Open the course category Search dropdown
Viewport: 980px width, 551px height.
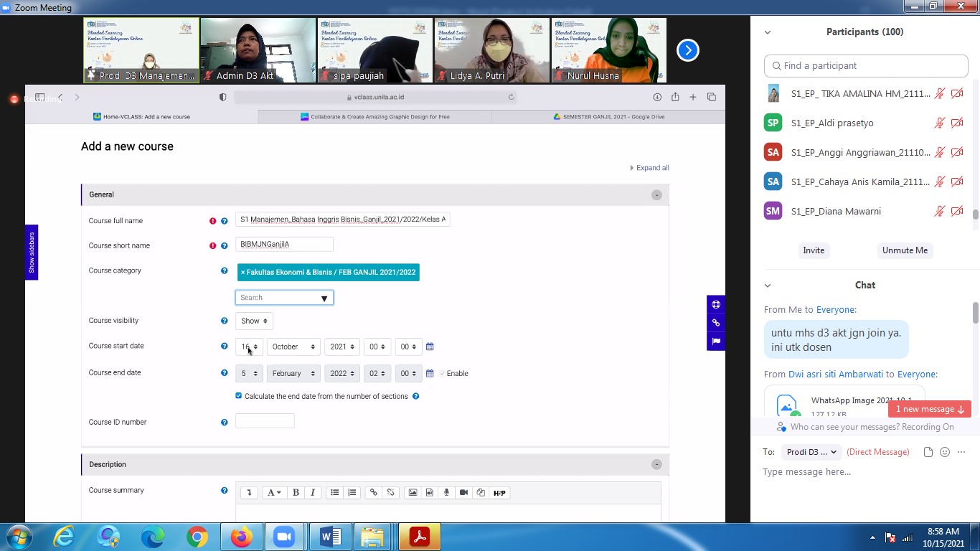(284, 298)
